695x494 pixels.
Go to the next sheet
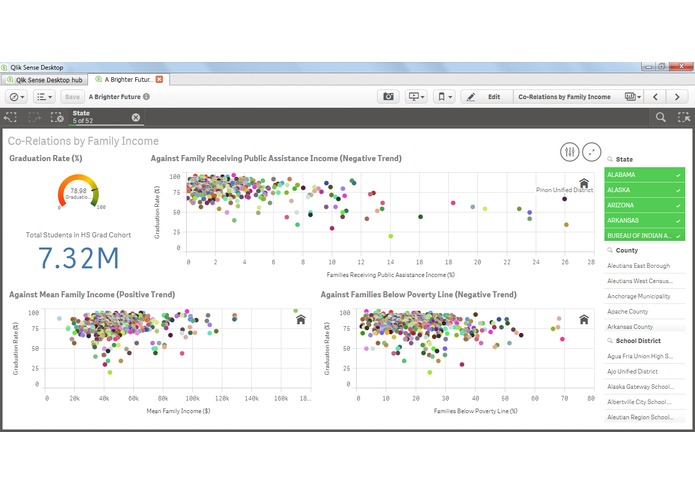click(677, 97)
